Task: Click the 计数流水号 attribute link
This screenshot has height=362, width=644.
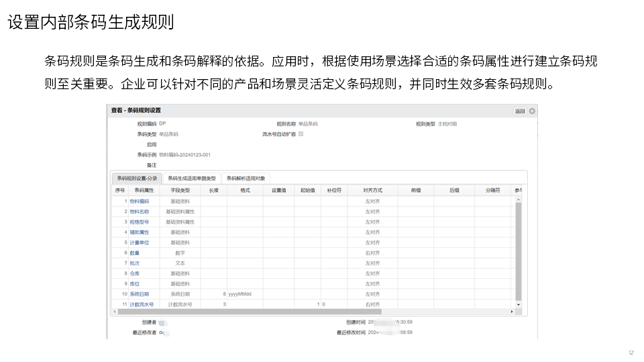Action: click(142, 304)
